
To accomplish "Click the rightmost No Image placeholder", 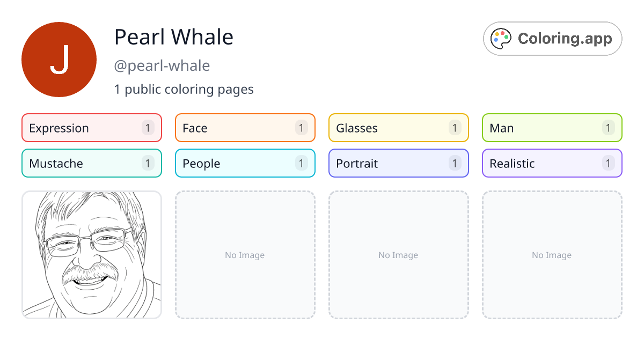I will (x=552, y=255).
